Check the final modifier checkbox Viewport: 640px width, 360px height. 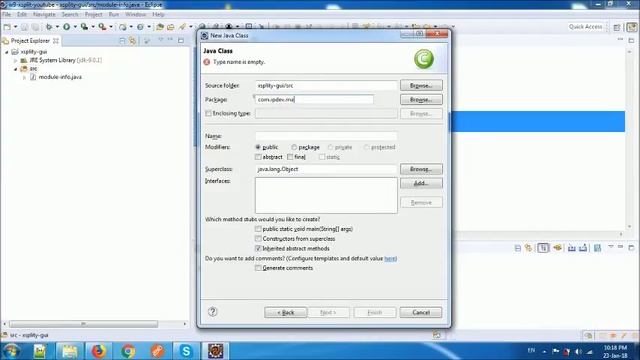(x=290, y=157)
